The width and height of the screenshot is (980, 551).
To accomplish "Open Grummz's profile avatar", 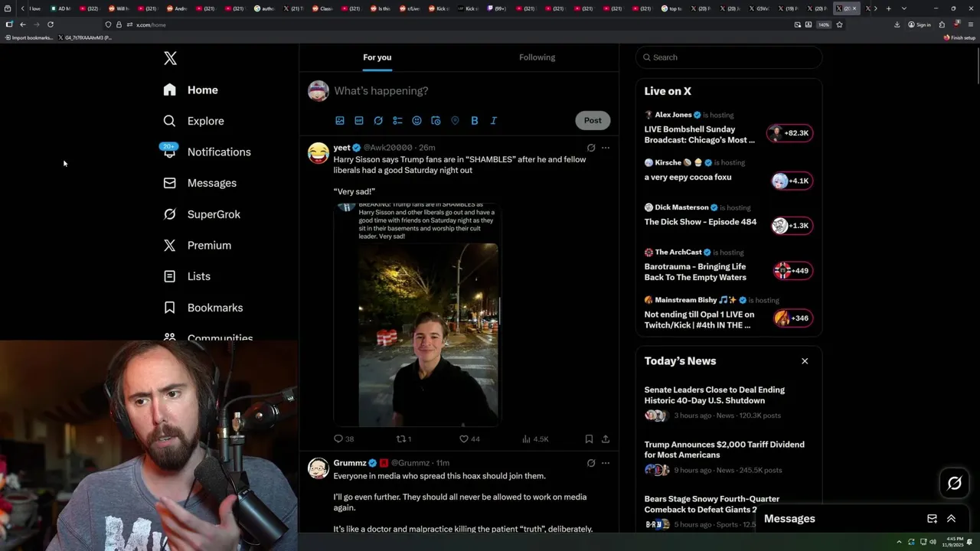I will tap(318, 468).
